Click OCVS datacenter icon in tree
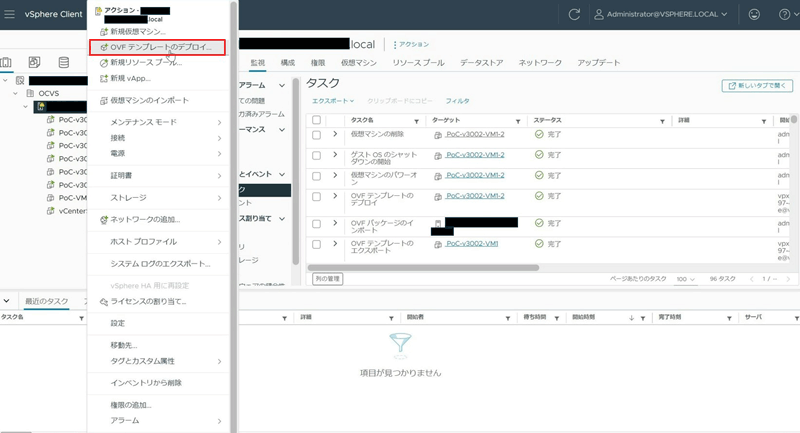Viewport: 800px width, 433px height. pyautogui.click(x=30, y=93)
